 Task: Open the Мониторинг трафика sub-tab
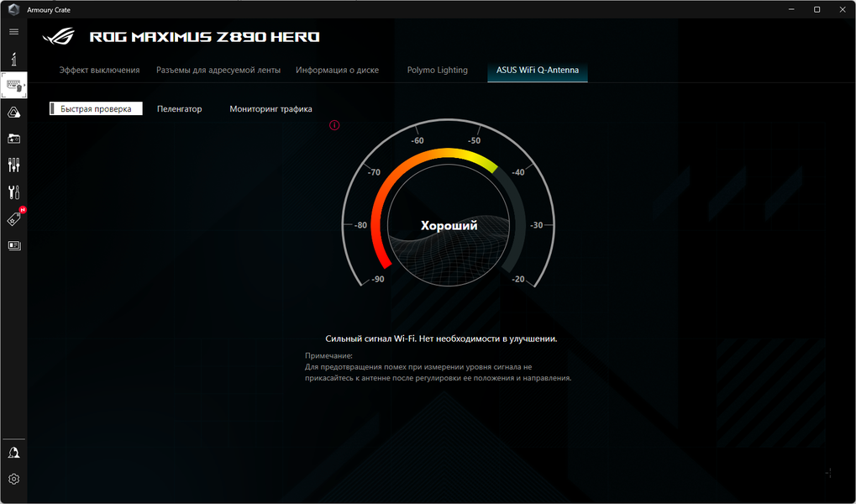tap(270, 108)
